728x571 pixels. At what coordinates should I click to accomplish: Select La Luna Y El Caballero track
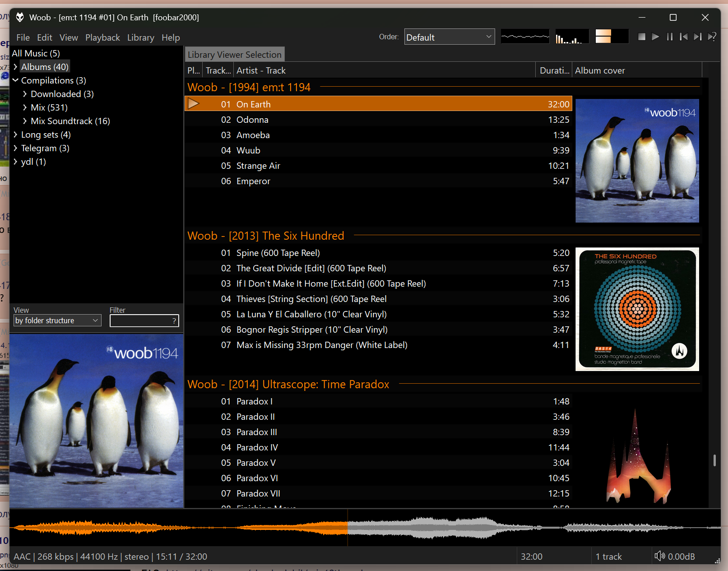click(378, 314)
